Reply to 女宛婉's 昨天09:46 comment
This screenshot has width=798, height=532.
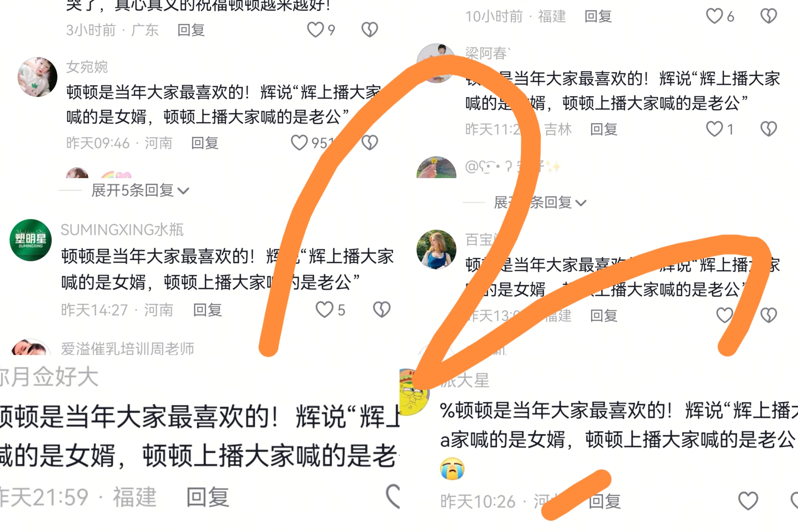coord(205,143)
